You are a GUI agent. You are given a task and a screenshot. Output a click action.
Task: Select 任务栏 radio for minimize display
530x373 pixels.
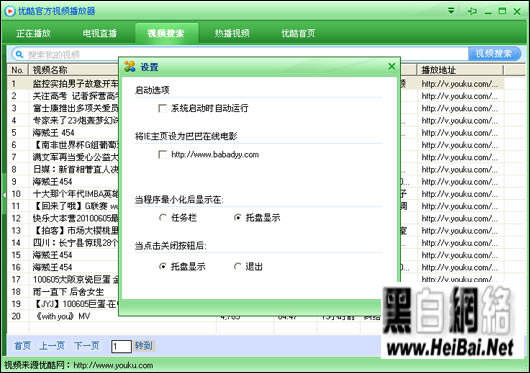click(163, 218)
